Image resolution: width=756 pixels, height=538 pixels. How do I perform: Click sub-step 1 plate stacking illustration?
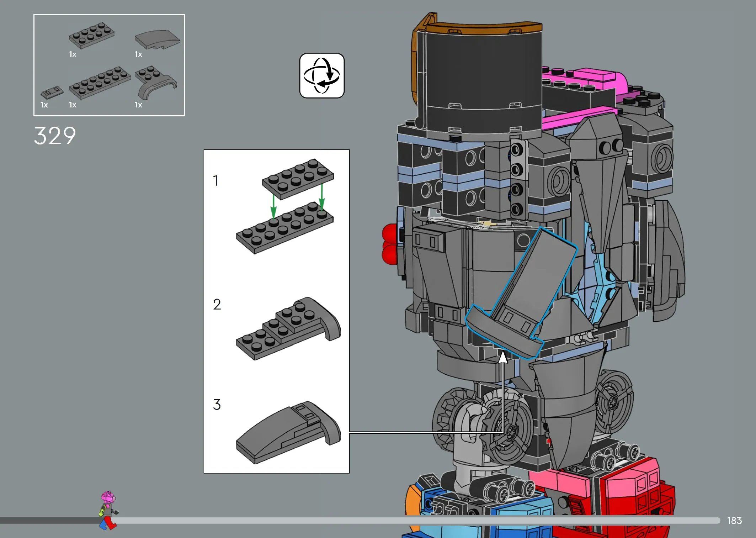click(x=285, y=206)
